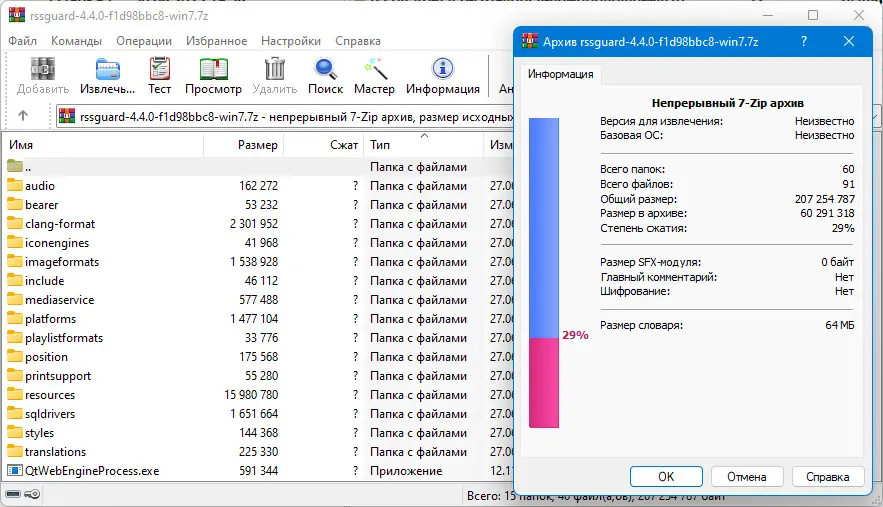Open the Файл menu
Image resolution: width=883 pixels, height=507 pixels.
[23, 41]
